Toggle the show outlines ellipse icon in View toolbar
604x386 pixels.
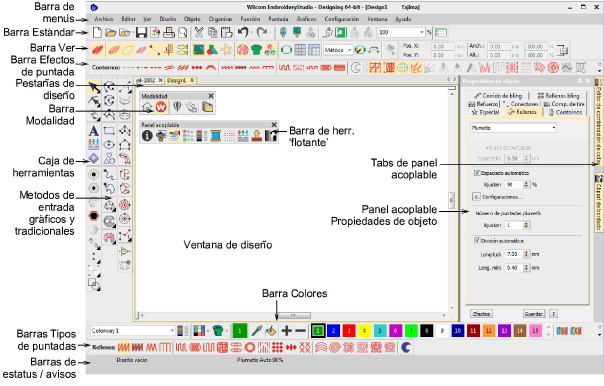127,50
